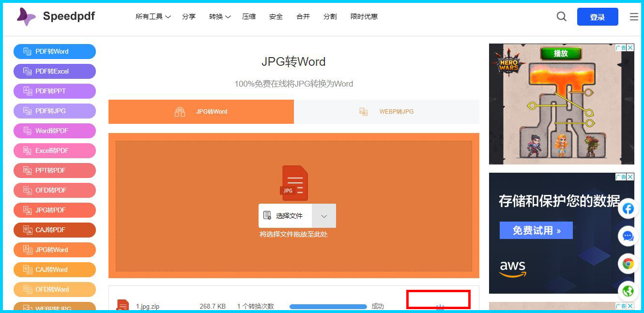The width and height of the screenshot is (644, 313).
Task: Open the OFD转PDF converter
Action: [54, 190]
